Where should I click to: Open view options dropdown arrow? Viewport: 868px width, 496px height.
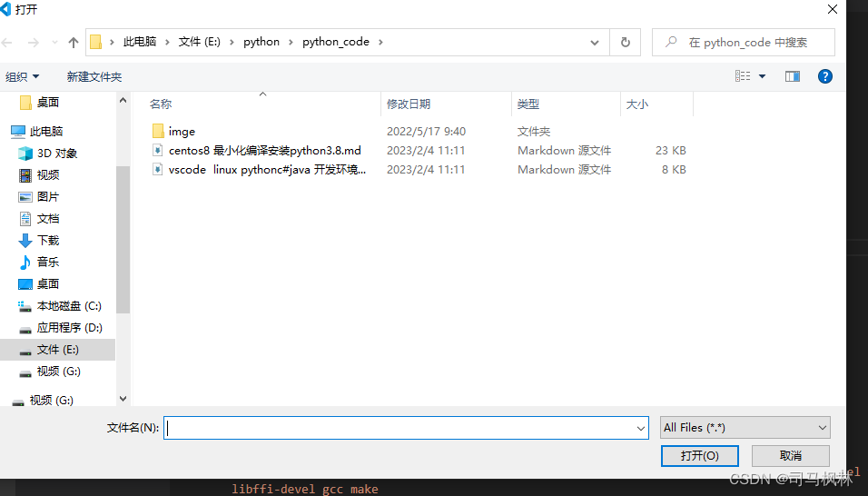click(762, 76)
